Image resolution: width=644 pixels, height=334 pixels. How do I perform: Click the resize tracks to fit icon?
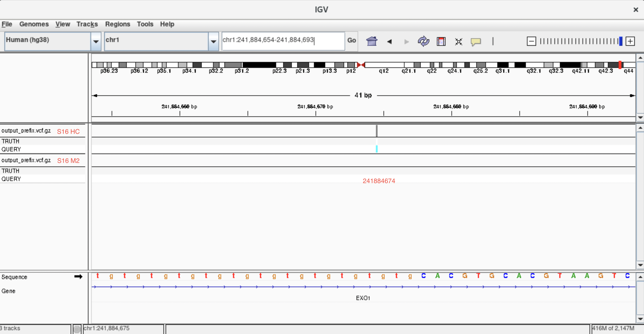[458, 41]
